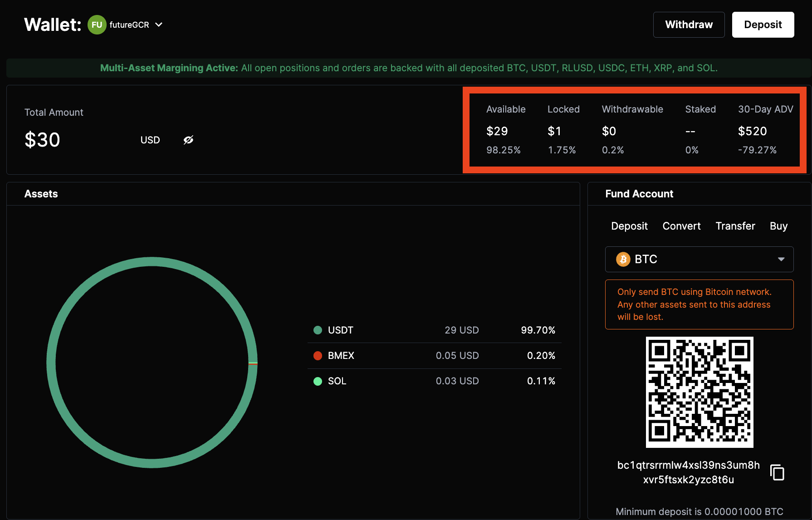The width and height of the screenshot is (812, 520).
Task: Click the Withdrawable 0.2% percentage
Action: 613,150
